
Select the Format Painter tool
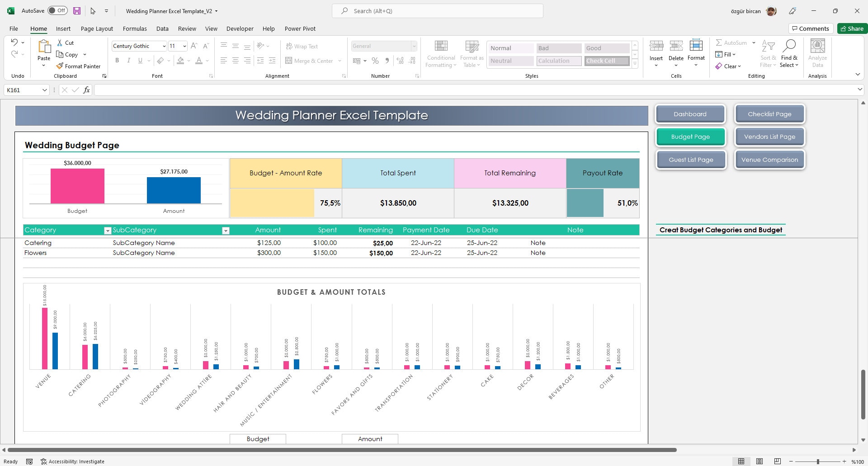pyautogui.click(x=78, y=66)
